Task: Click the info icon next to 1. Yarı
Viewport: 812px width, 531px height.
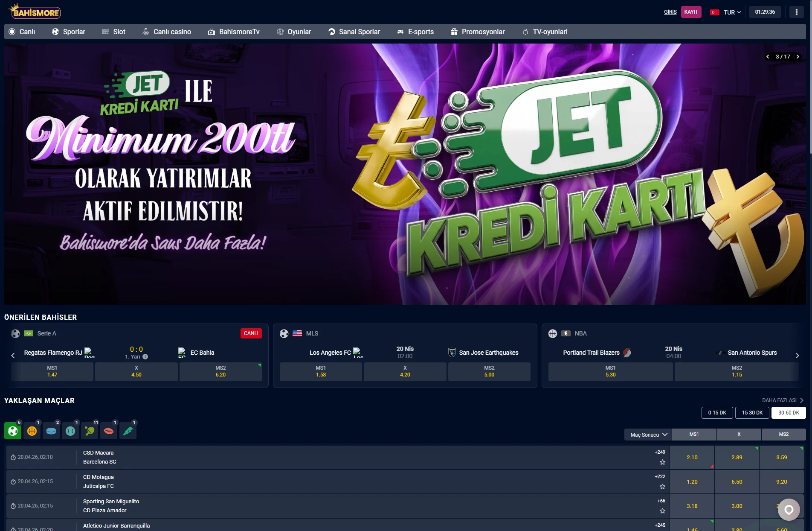Action: pos(145,356)
